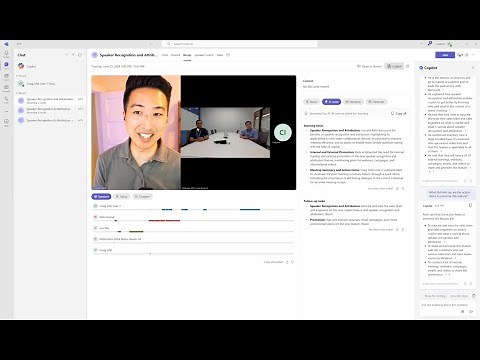
Task: Open the user profile avatar in title bar
Action: click(450, 44)
